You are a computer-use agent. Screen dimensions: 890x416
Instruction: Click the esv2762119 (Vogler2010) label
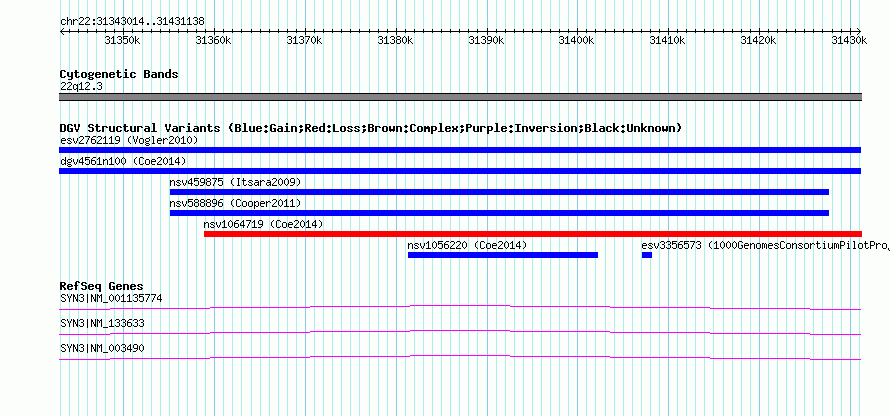[x=129, y=140]
